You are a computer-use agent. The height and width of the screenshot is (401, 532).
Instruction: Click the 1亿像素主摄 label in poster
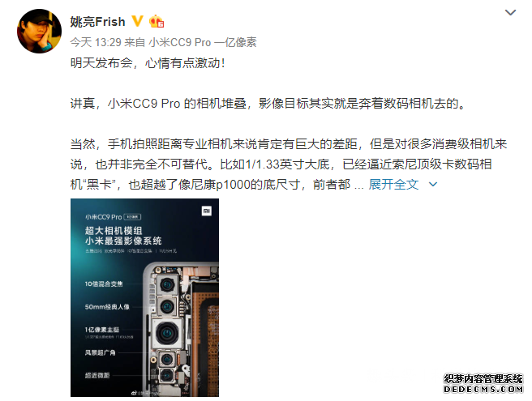(x=102, y=330)
